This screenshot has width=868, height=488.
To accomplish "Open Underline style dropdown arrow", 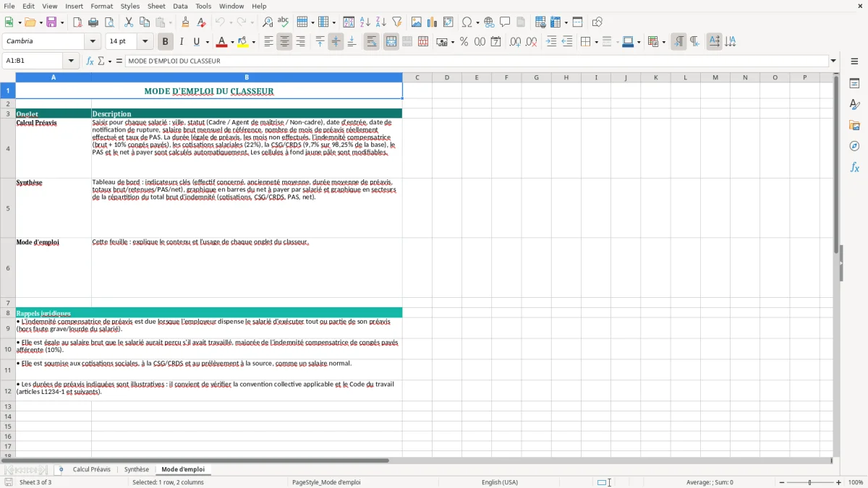I will click(207, 42).
